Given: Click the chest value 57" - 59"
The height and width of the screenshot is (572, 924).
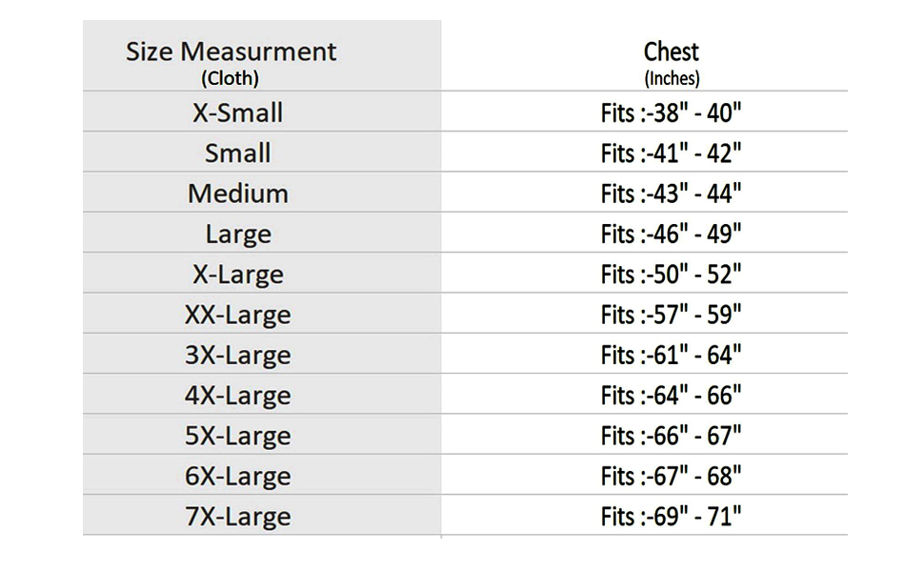Looking at the screenshot, I should (x=672, y=316).
